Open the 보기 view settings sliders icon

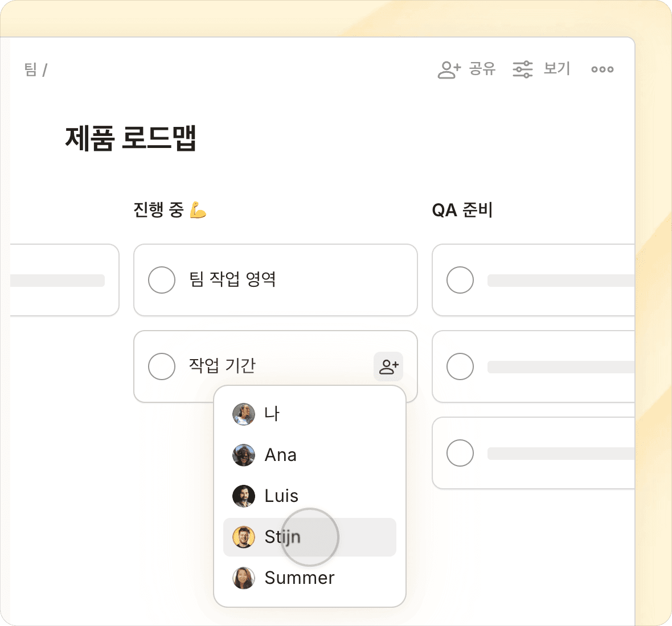coord(522,69)
